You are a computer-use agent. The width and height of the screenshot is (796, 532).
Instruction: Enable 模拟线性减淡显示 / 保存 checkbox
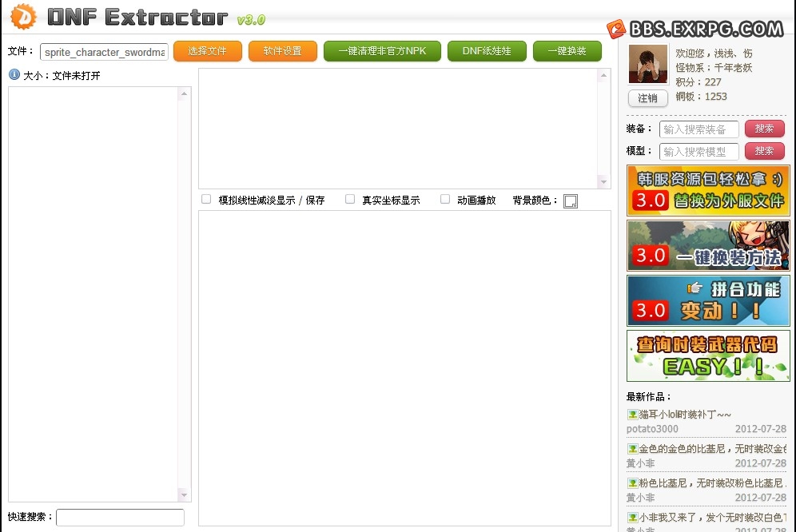point(206,199)
